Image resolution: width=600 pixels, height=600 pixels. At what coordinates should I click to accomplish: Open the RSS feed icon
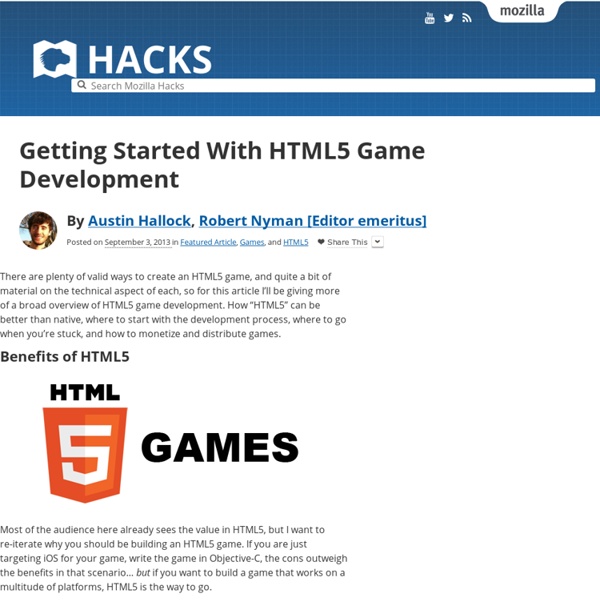[x=466, y=18]
